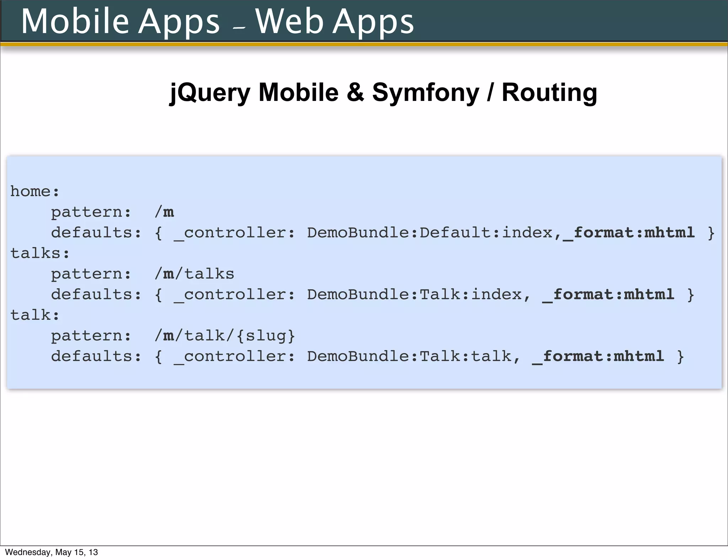Click the 'home:' route label

34,192
